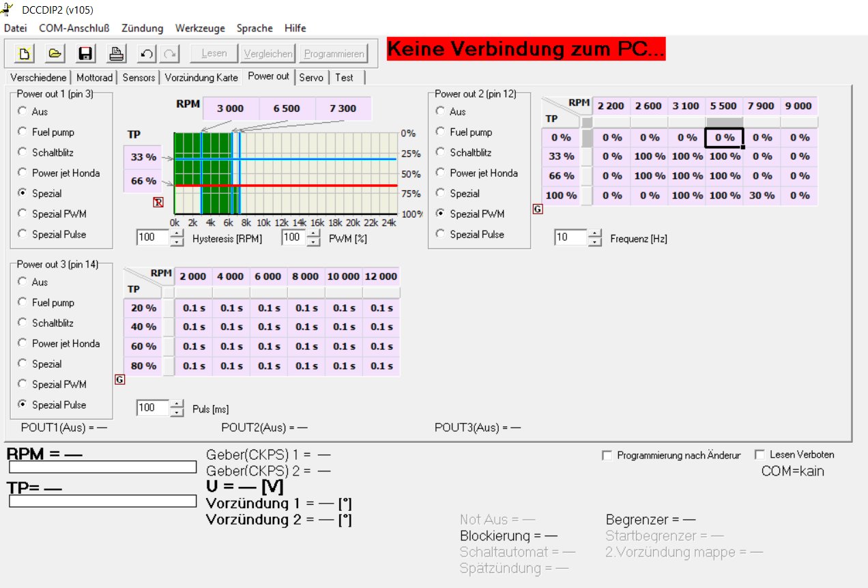The width and height of the screenshot is (868, 588).
Task: Click the Vergleichen button
Action: (x=268, y=53)
